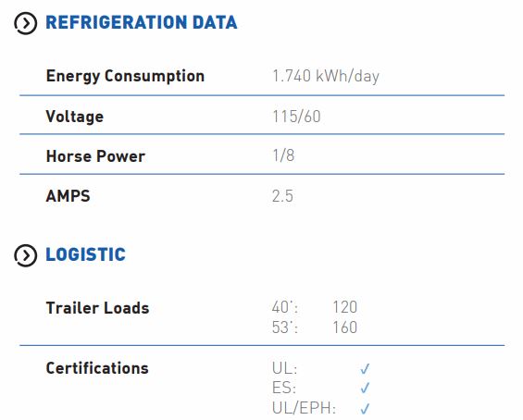Click the ES certification checkmark
Image resolution: width=523 pixels, height=420 pixels.
tap(365, 388)
